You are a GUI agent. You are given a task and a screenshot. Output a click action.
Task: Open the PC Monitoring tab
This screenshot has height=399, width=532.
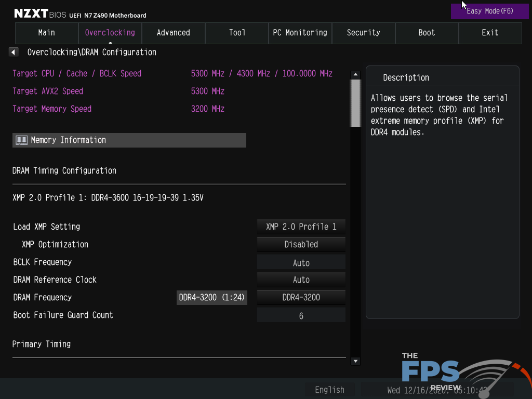pyautogui.click(x=300, y=33)
